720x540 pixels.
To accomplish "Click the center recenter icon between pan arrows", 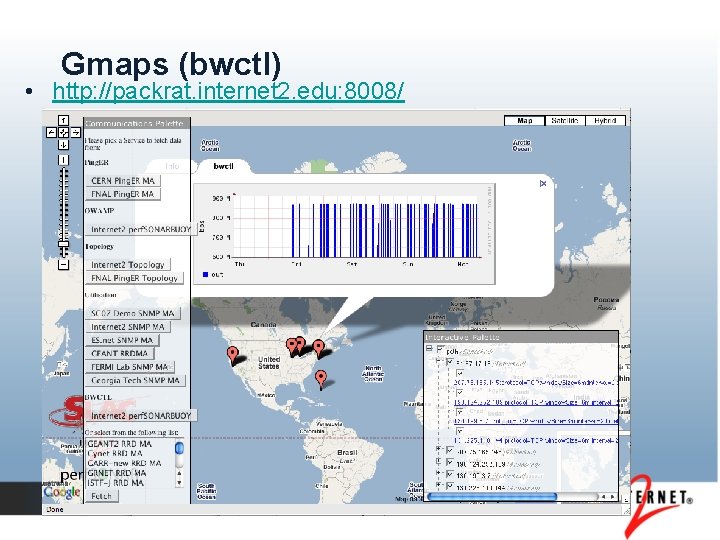I will pos(63,133).
